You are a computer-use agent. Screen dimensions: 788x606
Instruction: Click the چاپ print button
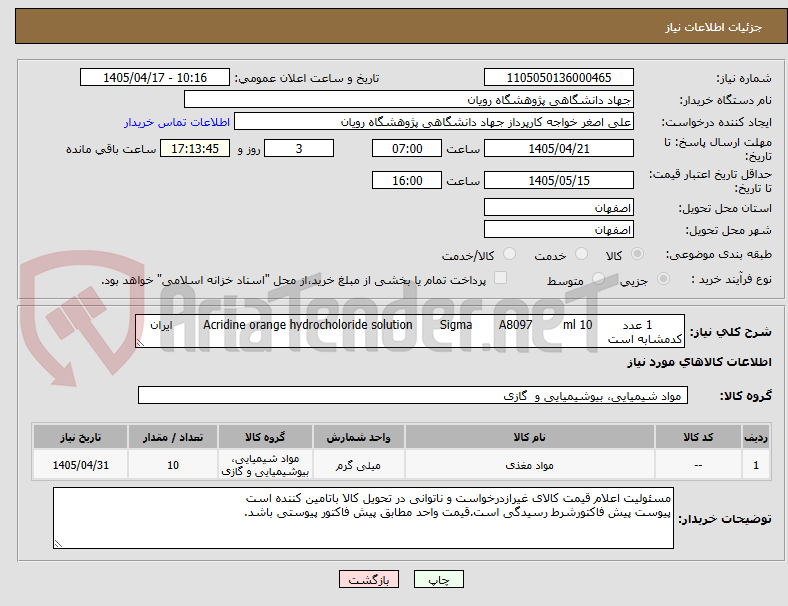(x=438, y=579)
